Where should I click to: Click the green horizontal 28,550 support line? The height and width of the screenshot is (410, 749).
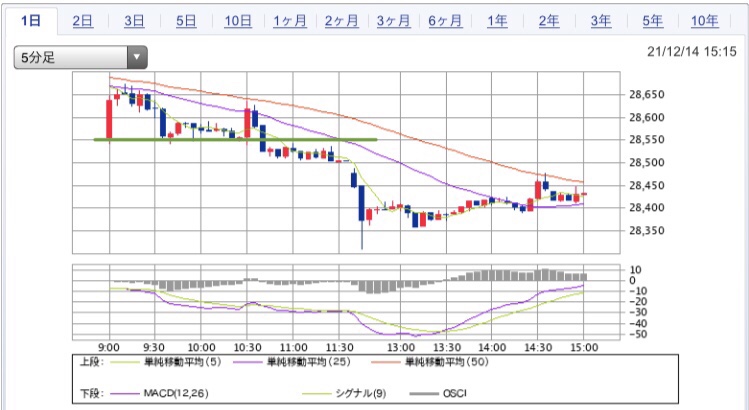click(x=235, y=140)
